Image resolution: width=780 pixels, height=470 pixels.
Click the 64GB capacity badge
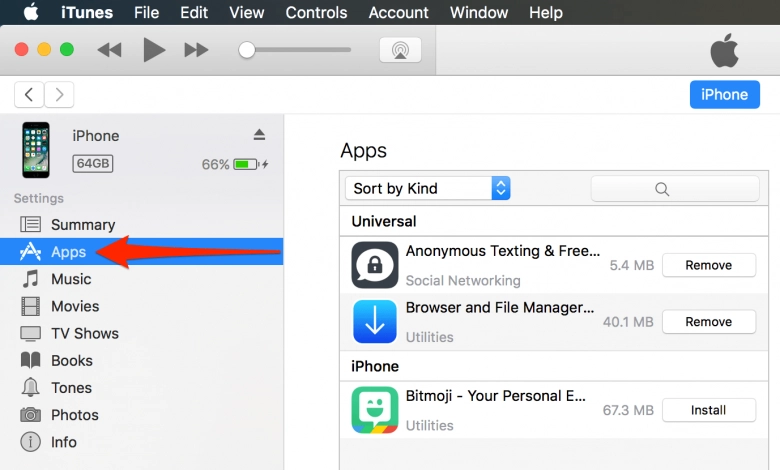pyautogui.click(x=93, y=163)
